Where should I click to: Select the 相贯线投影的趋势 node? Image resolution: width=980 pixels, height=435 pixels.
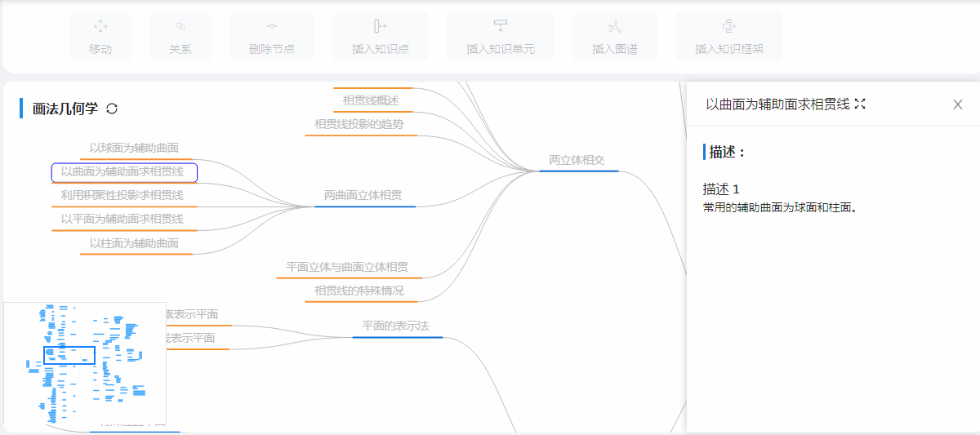click(x=359, y=124)
